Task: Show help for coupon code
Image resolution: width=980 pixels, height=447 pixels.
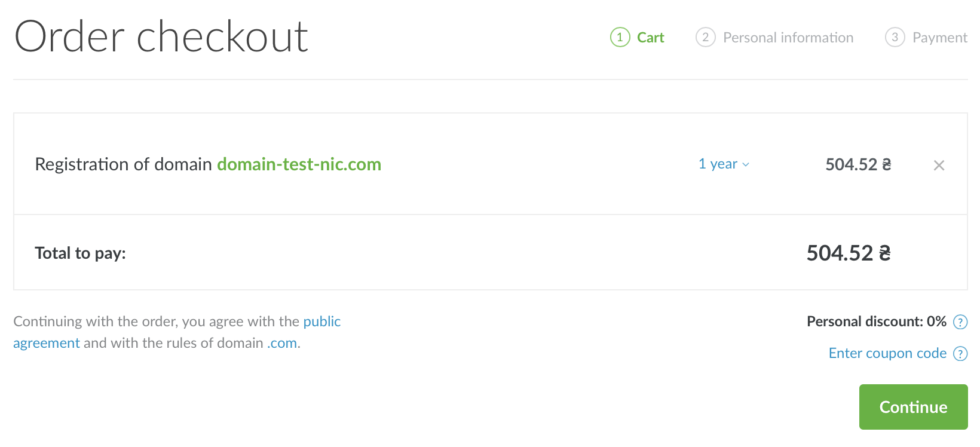Action: pos(960,354)
